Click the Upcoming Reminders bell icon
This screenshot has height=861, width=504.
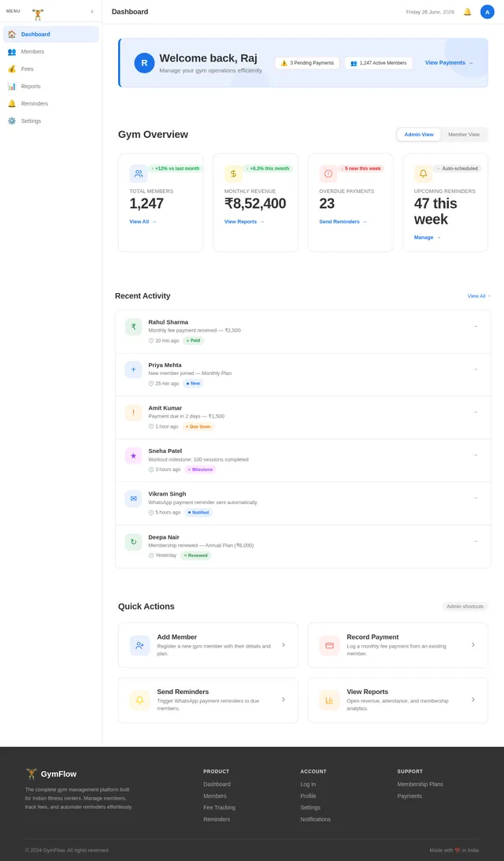point(424,174)
